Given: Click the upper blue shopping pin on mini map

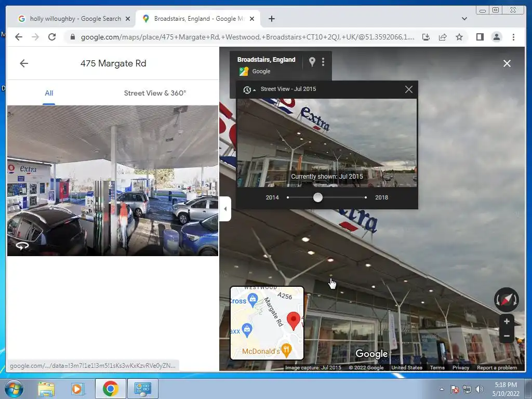Looking at the screenshot, I should click(252, 300).
